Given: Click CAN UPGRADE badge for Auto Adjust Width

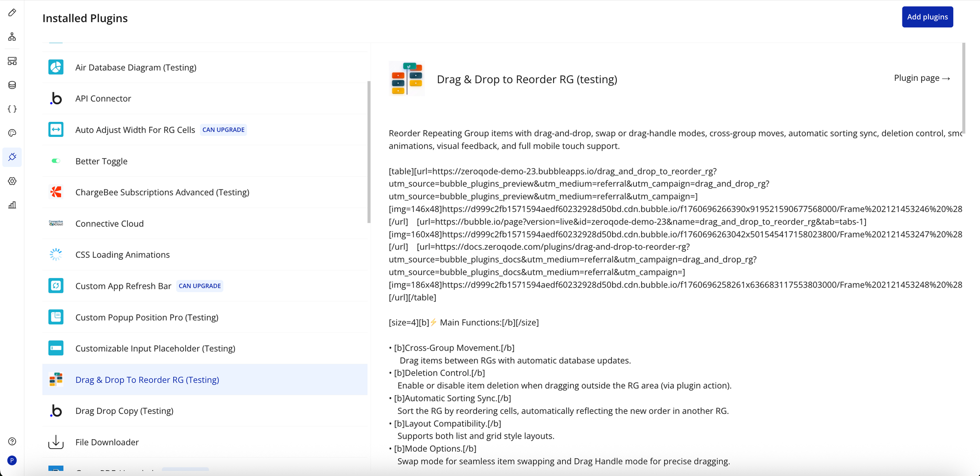Looking at the screenshot, I should [x=223, y=130].
